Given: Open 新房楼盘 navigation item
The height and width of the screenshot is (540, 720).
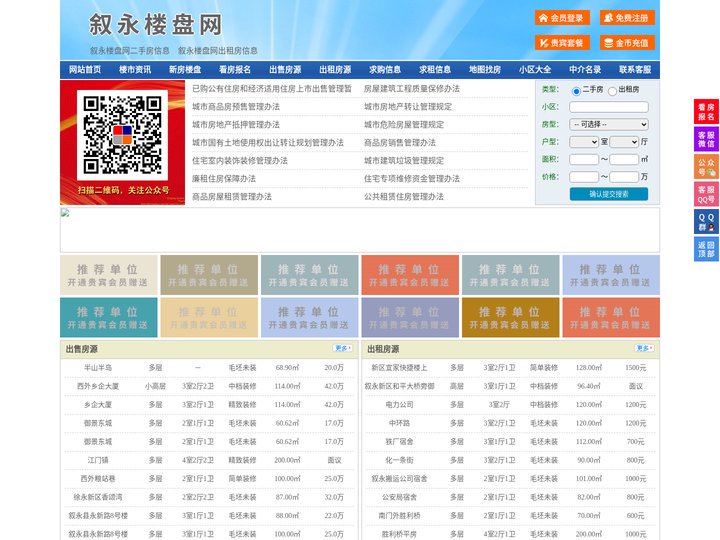Looking at the screenshot, I should pos(185,70).
